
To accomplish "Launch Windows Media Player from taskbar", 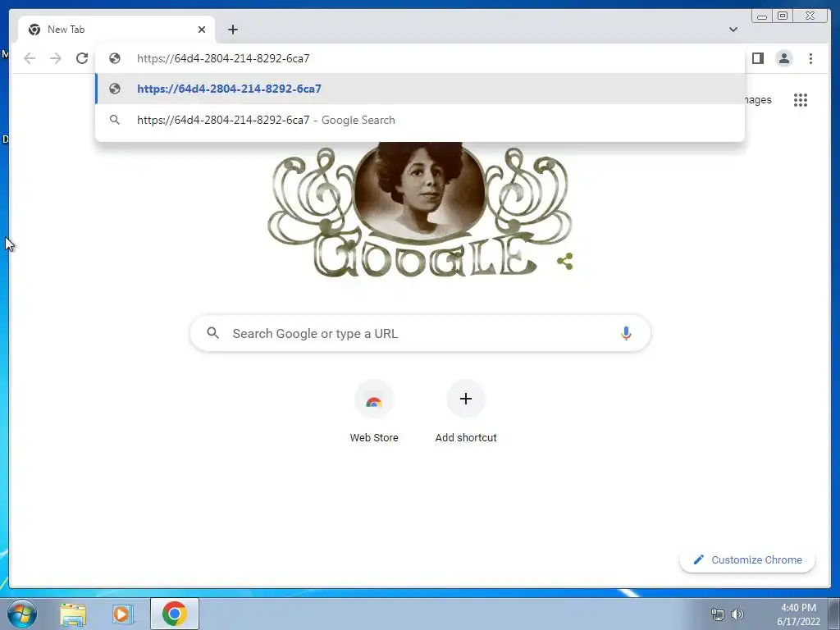I will [122, 614].
